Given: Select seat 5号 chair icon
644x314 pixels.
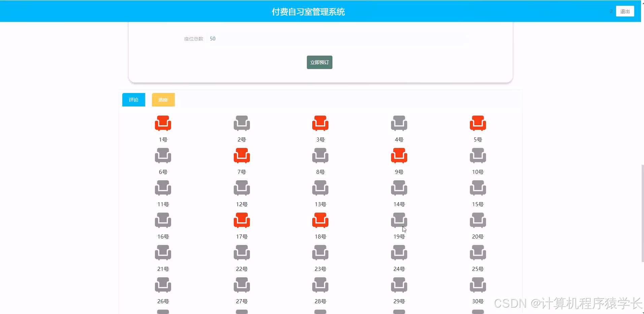Looking at the screenshot, I should click(x=478, y=123).
